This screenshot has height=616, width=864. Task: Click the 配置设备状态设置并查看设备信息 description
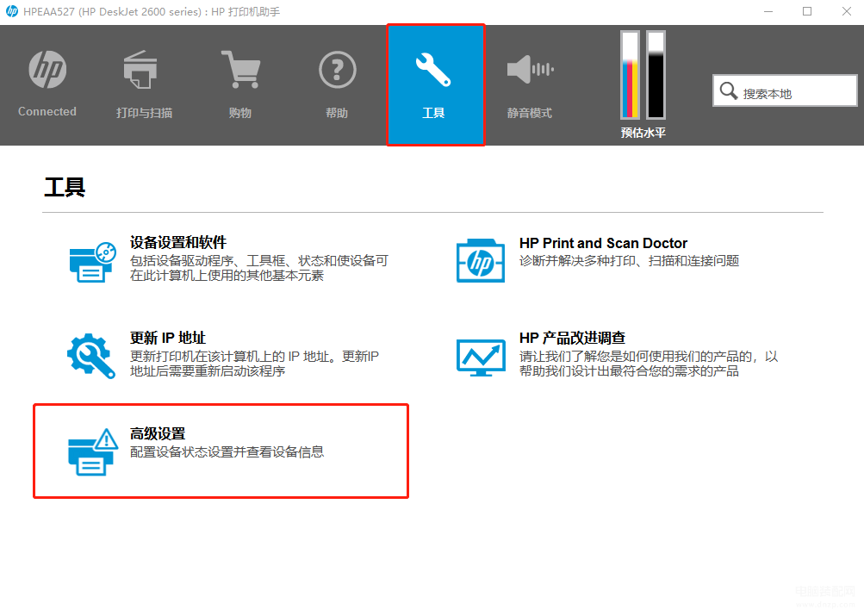pos(227,451)
